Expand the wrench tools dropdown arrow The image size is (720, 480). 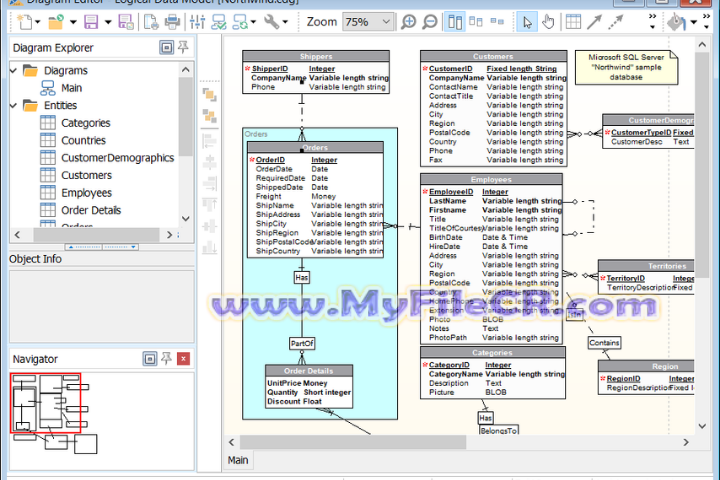coord(285,22)
